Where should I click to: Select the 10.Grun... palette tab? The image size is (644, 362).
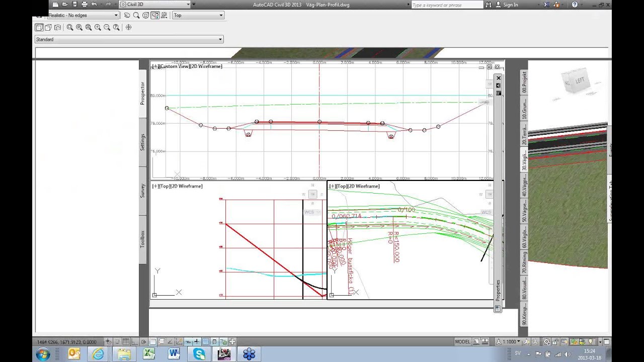click(524, 108)
